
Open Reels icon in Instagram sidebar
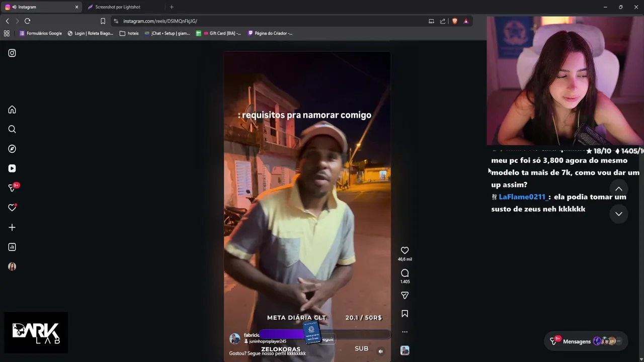[12, 168]
